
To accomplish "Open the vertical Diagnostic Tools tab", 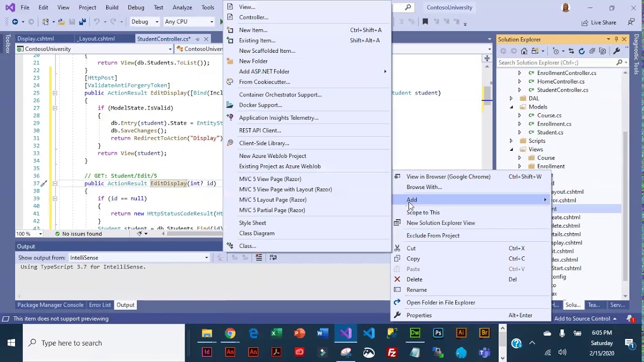I will tap(636, 54).
